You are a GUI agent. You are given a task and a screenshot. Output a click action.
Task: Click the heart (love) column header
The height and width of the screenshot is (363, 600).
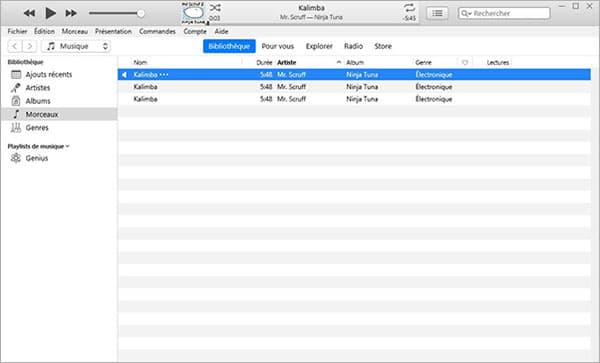point(465,62)
